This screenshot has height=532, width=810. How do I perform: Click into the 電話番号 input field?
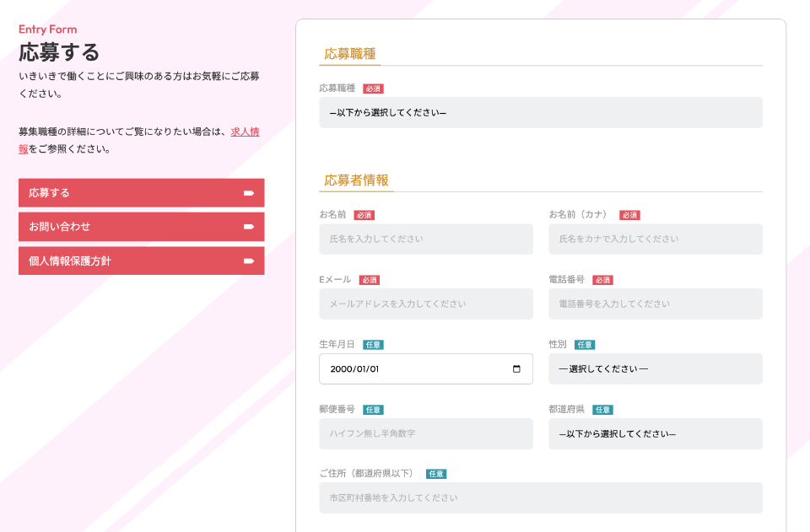(655, 304)
